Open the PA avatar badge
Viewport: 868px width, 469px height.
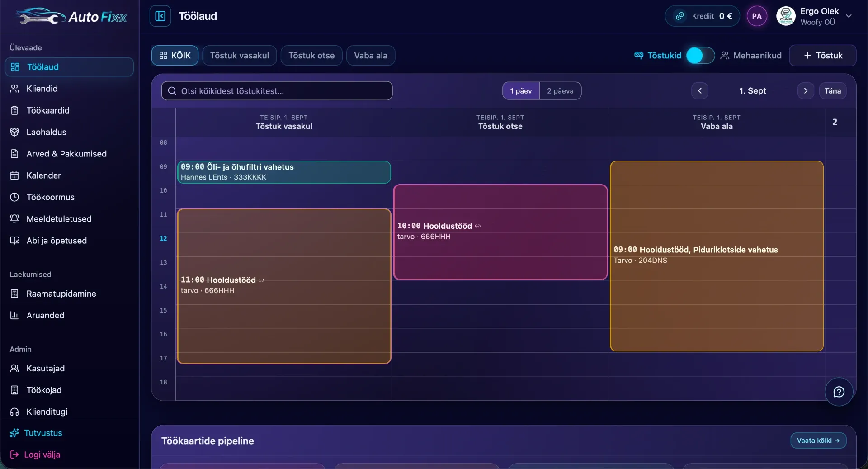757,16
